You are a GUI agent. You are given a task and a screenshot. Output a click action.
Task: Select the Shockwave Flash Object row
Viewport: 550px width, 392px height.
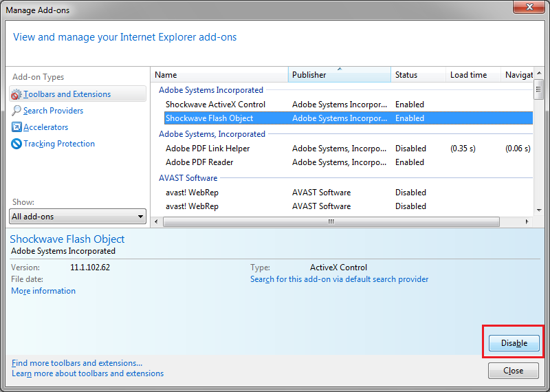click(349, 118)
